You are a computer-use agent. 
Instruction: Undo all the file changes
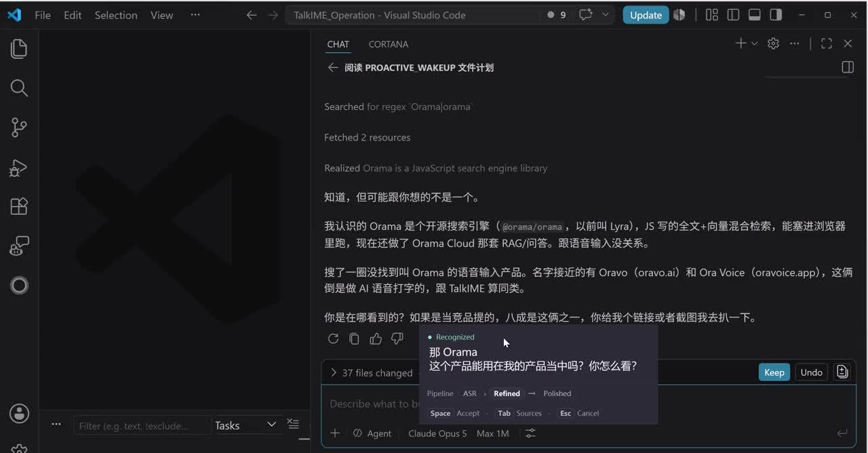click(811, 372)
